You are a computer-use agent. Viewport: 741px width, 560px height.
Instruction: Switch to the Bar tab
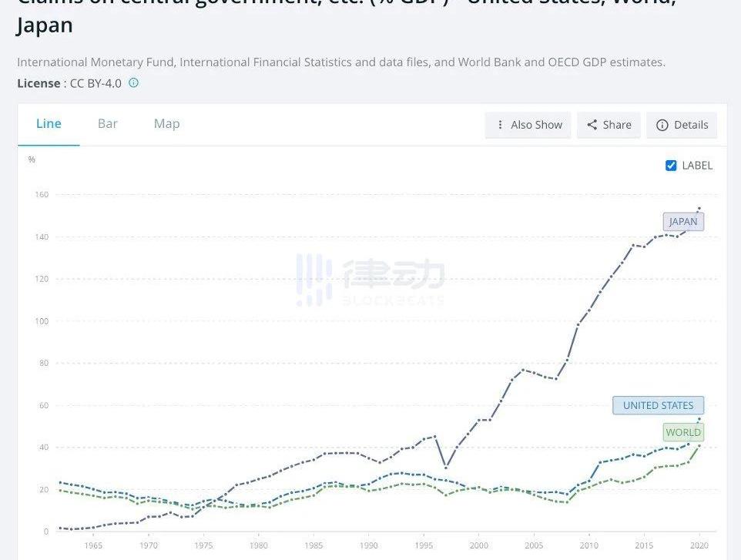pos(107,124)
